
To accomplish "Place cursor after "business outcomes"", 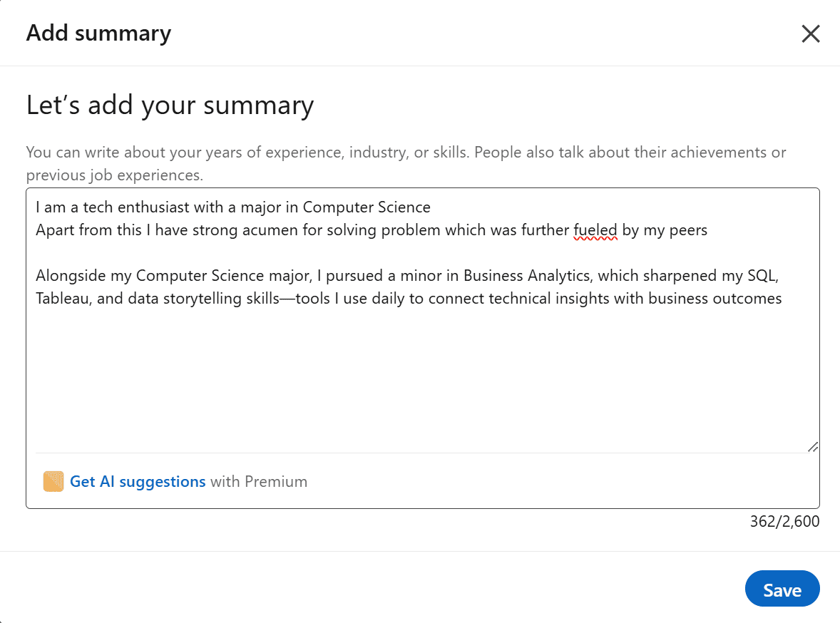I will coord(783,299).
